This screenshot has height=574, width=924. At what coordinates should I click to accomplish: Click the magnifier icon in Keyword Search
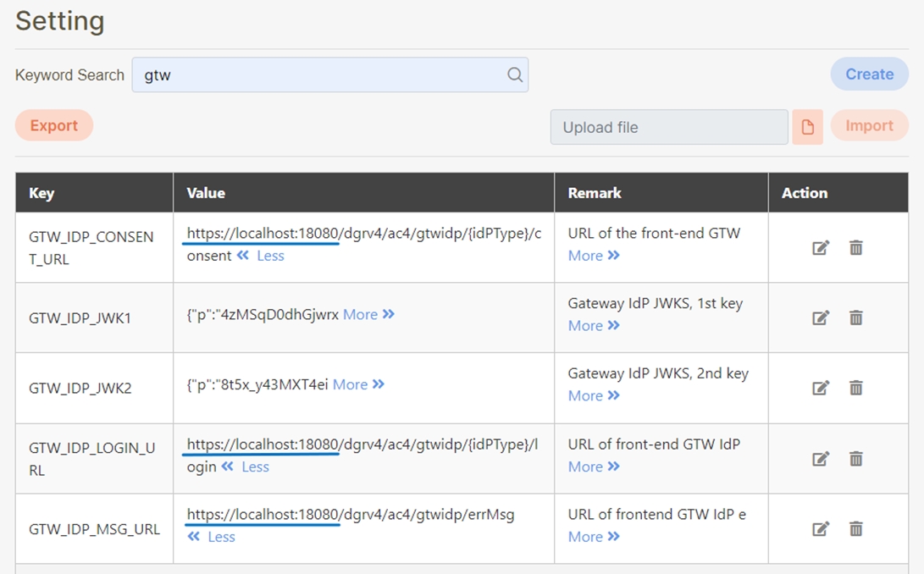point(515,75)
